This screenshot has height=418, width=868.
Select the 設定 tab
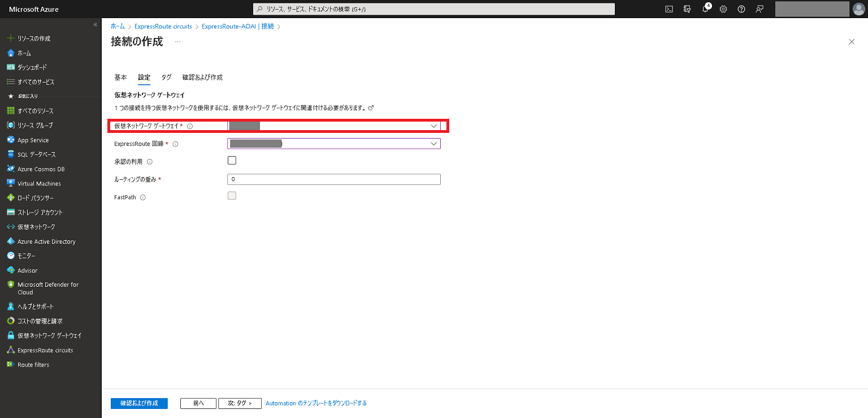click(144, 77)
